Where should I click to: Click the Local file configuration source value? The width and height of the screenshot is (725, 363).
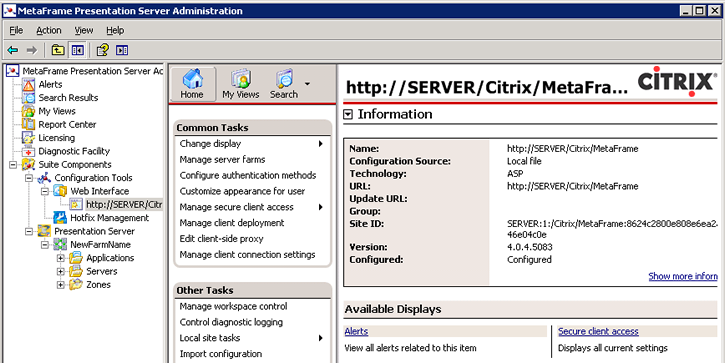click(524, 161)
